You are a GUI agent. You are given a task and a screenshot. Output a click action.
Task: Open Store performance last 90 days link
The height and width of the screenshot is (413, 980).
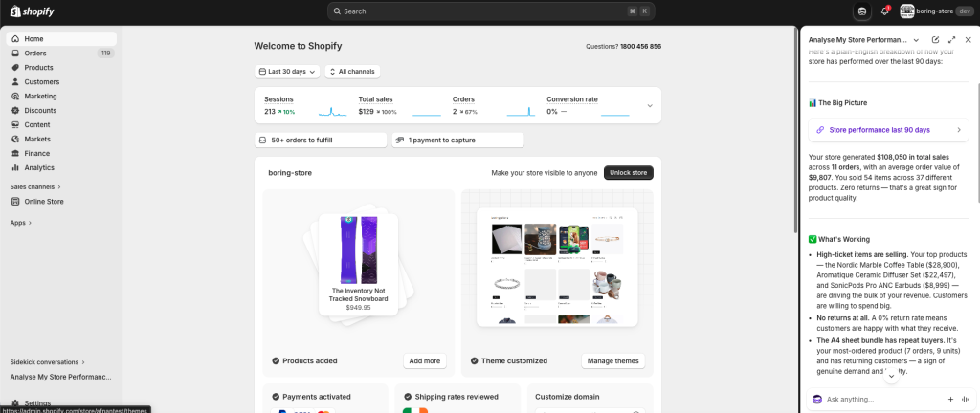887,130
